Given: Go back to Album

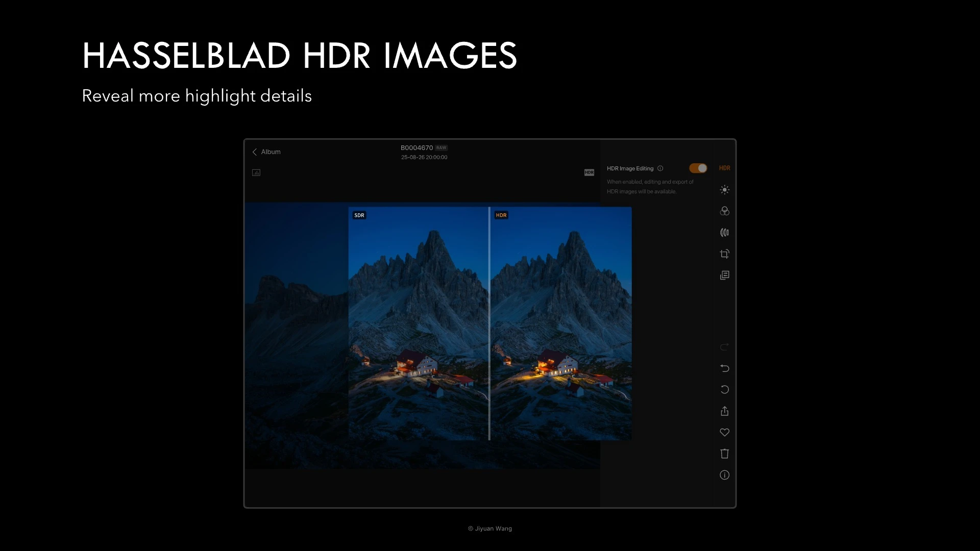Looking at the screenshot, I should 266,152.
